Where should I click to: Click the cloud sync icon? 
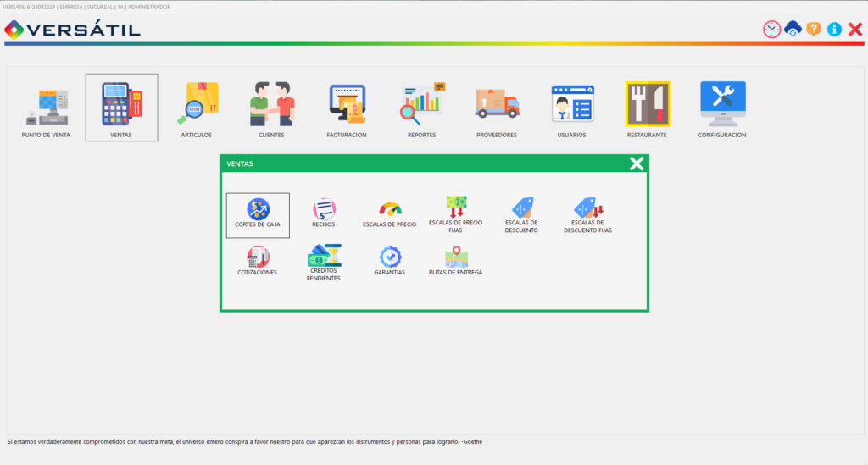(x=793, y=29)
